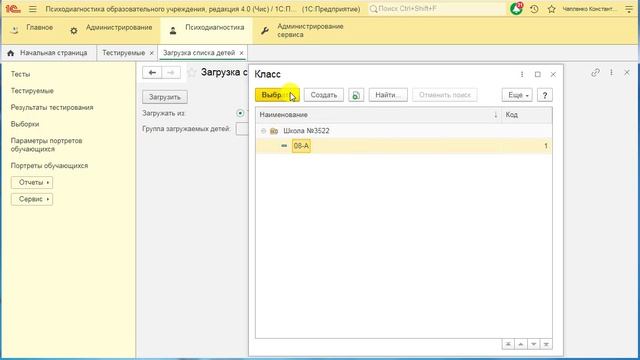This screenshot has height=360, width=640.
Task: Click the global search field
Action: (437, 9)
